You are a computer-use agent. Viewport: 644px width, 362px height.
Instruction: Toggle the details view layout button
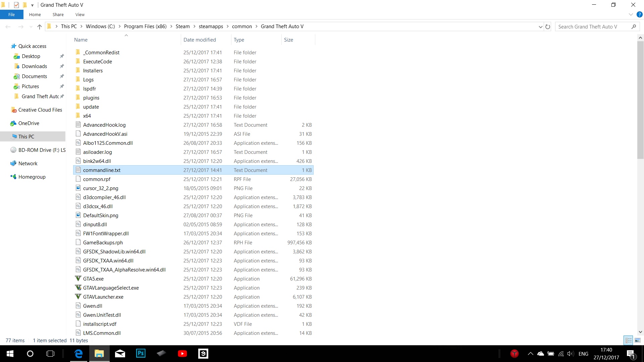coord(628,340)
